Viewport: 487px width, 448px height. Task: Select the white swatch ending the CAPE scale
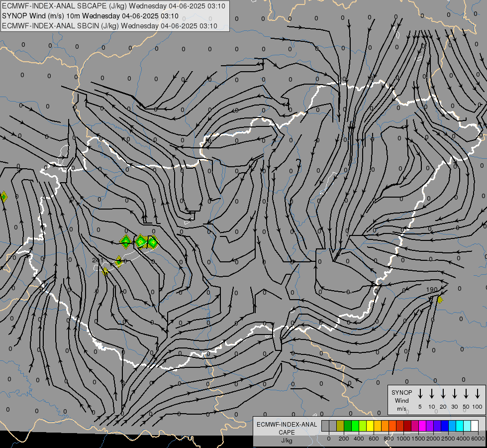tap(474, 426)
